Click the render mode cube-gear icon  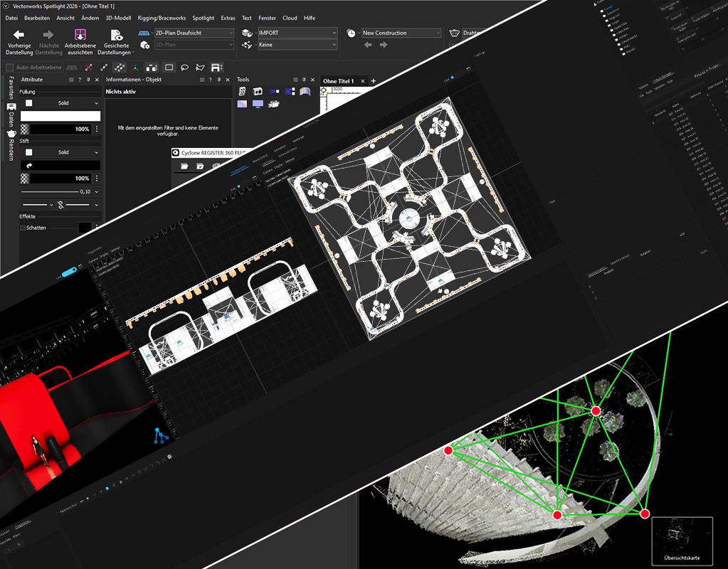click(145, 45)
